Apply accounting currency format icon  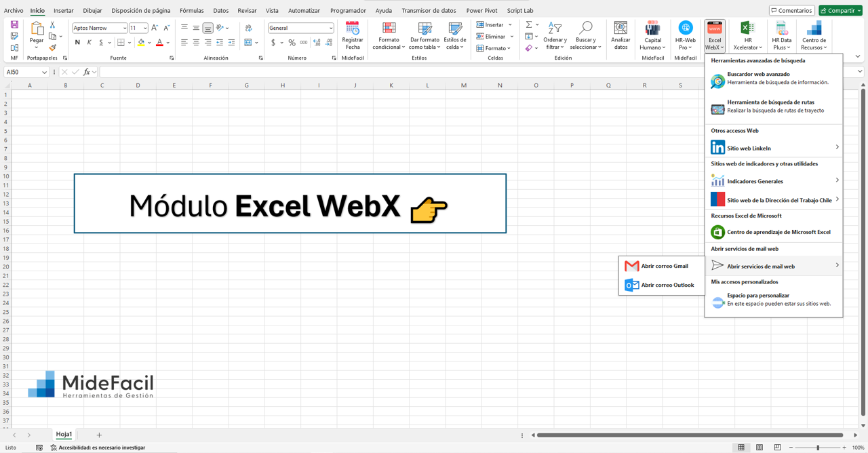tap(273, 42)
